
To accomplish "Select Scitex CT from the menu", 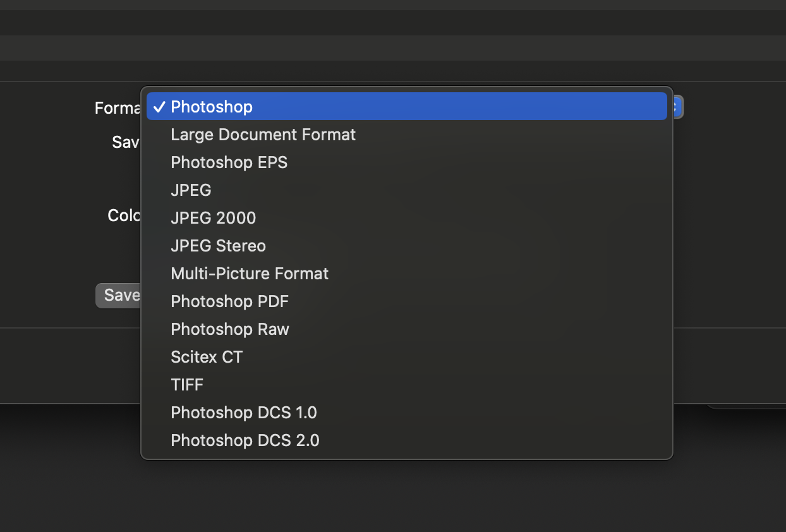I will coord(207,356).
